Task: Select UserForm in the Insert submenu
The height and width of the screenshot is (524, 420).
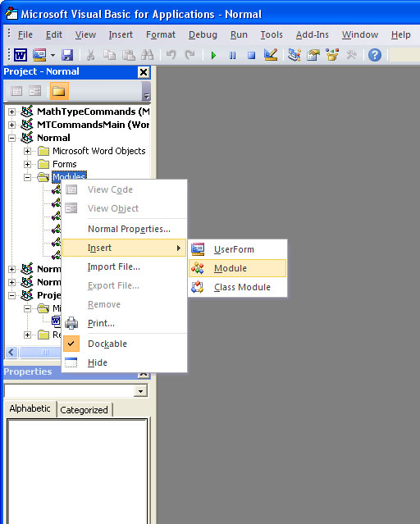Action: tap(237, 249)
